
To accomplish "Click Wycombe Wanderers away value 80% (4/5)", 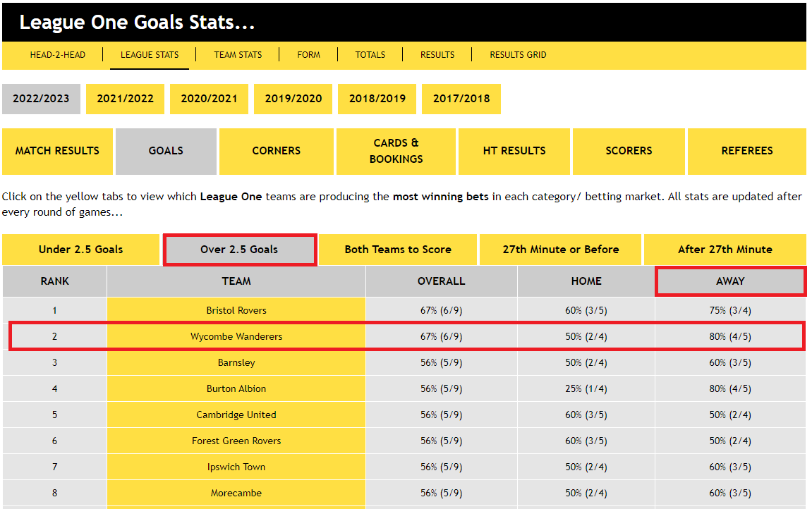I will pos(730,337).
